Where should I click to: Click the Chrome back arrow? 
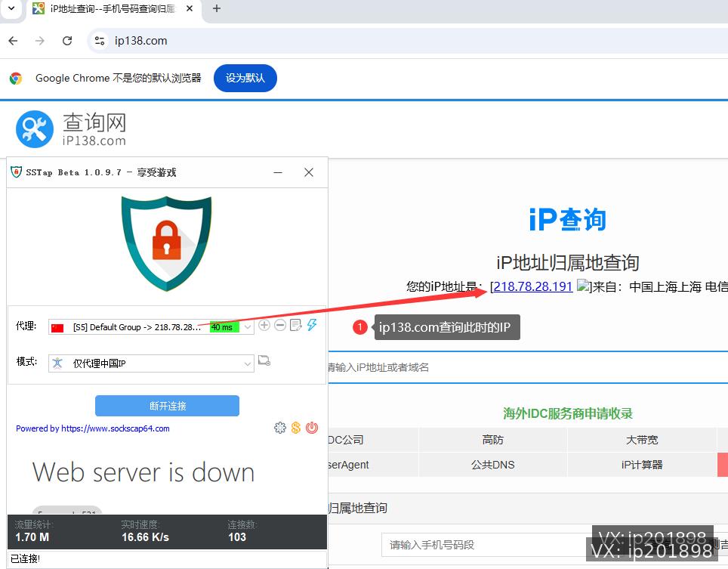click(x=13, y=41)
